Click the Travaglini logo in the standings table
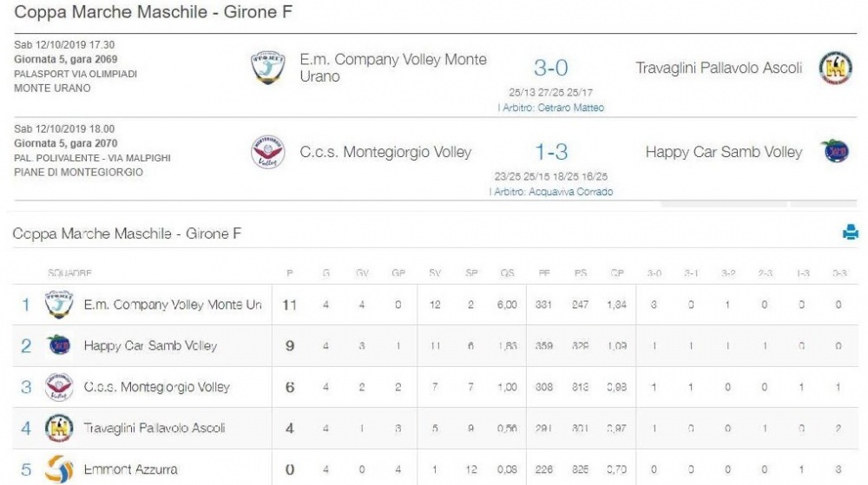868x485 pixels. coord(59,428)
